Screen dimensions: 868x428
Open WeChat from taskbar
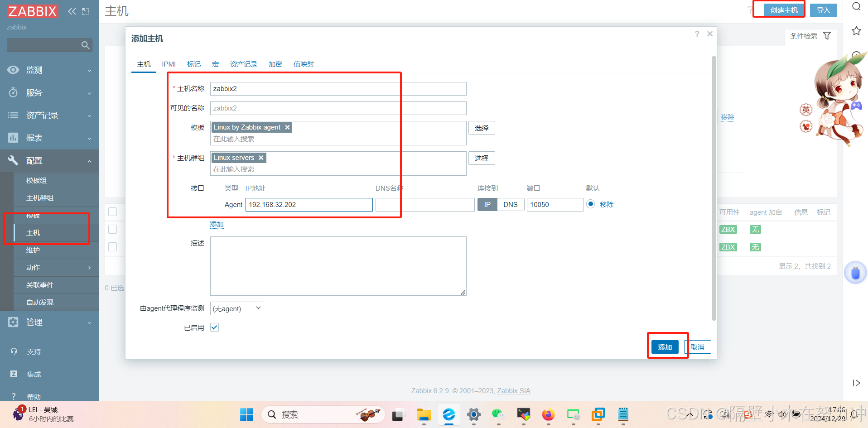[498, 414]
